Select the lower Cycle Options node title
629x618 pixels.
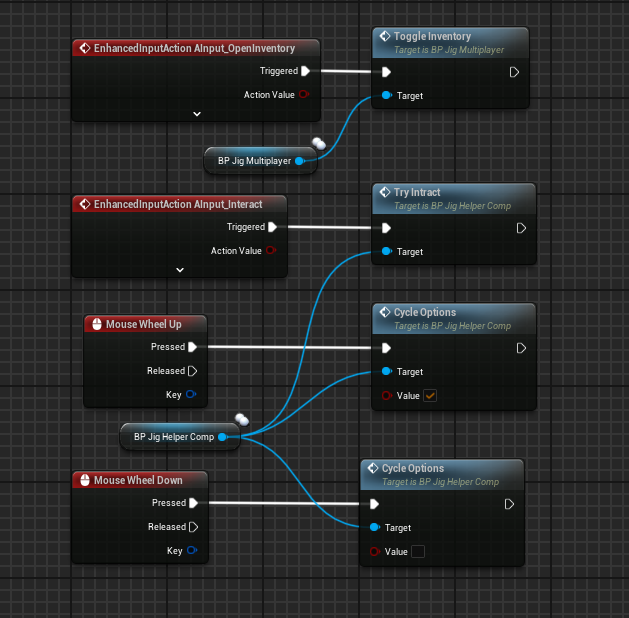pyautogui.click(x=413, y=468)
